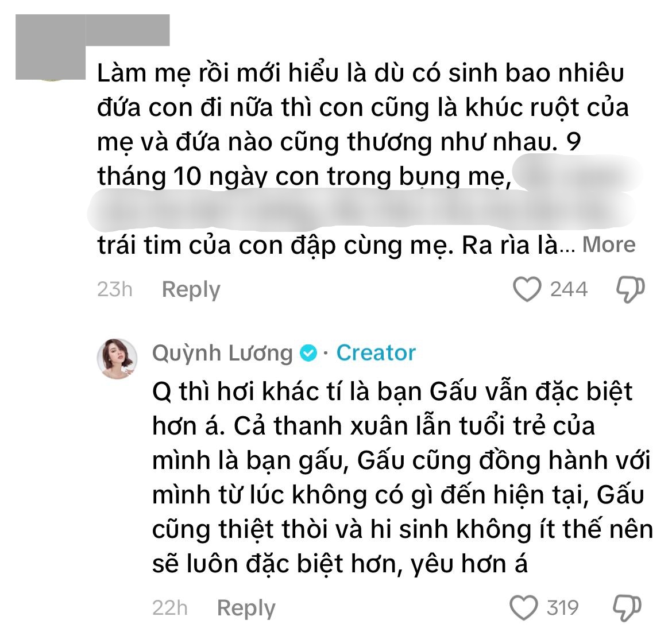Click the blurred username of the first commenter

tap(128, 30)
